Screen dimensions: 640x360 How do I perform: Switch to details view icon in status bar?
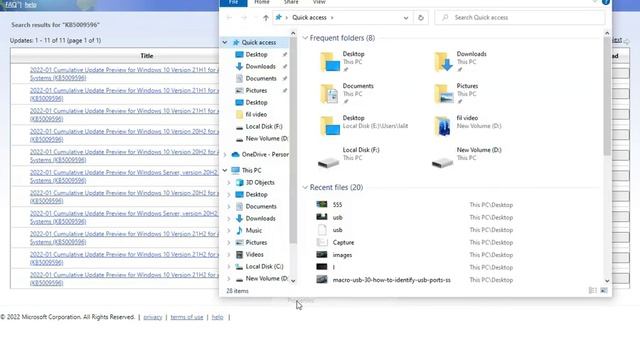pos(592,291)
